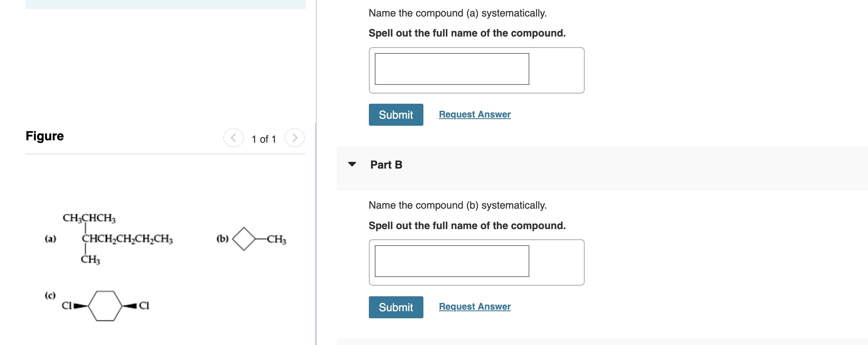Click the Part B header label

coord(386,165)
